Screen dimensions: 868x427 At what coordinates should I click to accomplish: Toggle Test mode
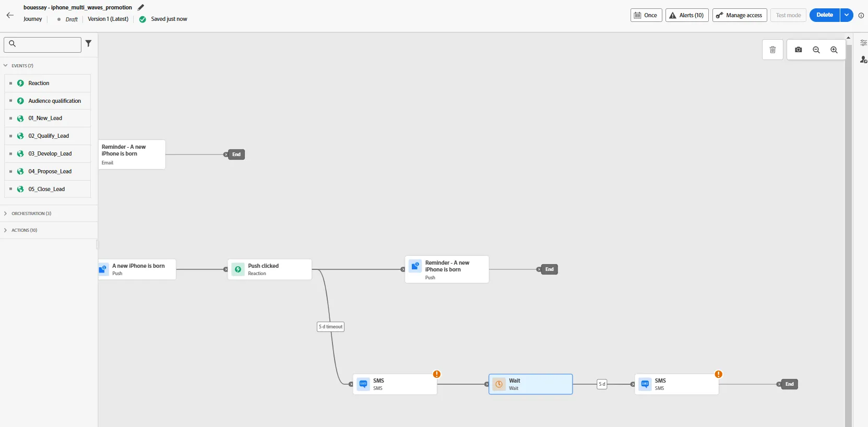point(788,15)
